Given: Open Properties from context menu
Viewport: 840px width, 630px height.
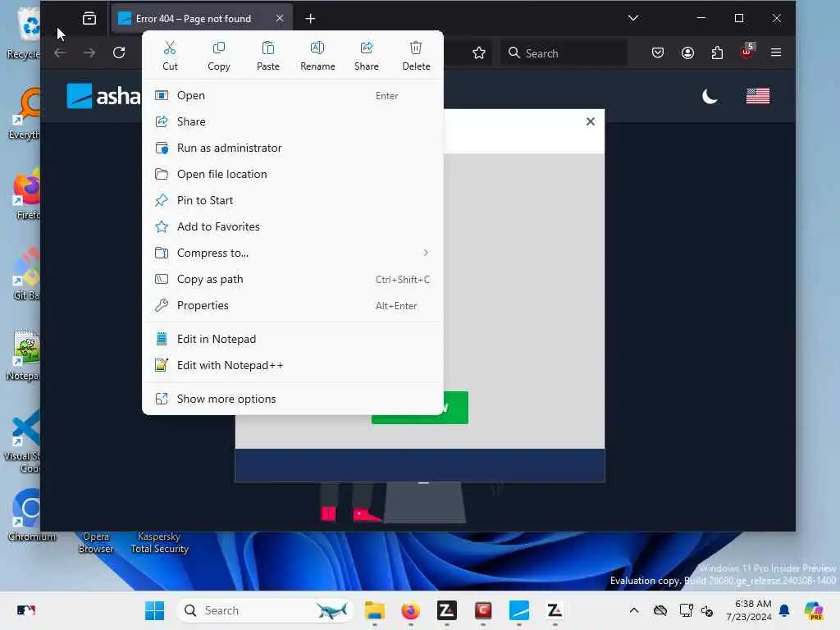Looking at the screenshot, I should (x=293, y=305).
